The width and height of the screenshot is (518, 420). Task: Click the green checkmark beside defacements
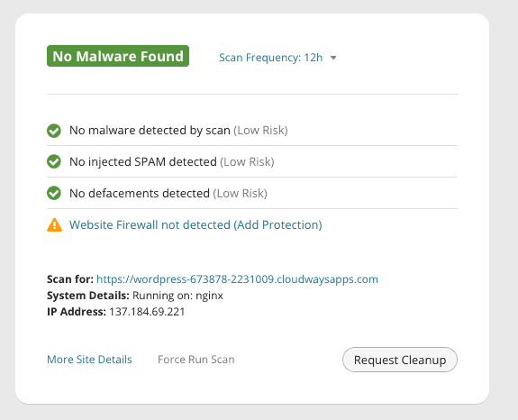pyautogui.click(x=54, y=193)
